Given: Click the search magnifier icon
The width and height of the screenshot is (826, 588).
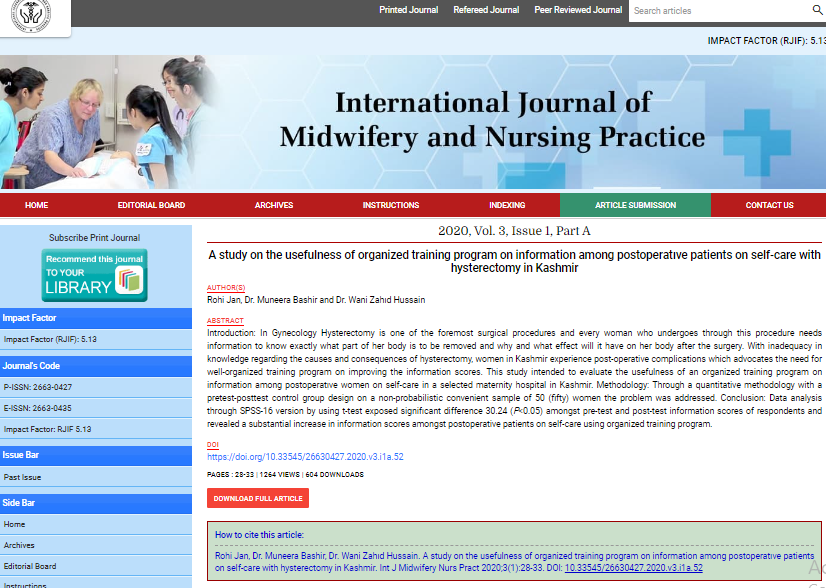Looking at the screenshot, I should tap(818, 10).
